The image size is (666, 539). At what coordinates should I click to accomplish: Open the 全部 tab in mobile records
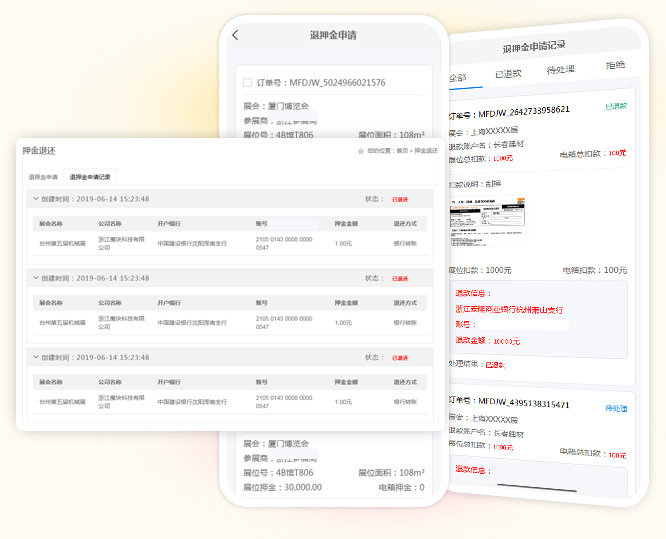tap(456, 77)
